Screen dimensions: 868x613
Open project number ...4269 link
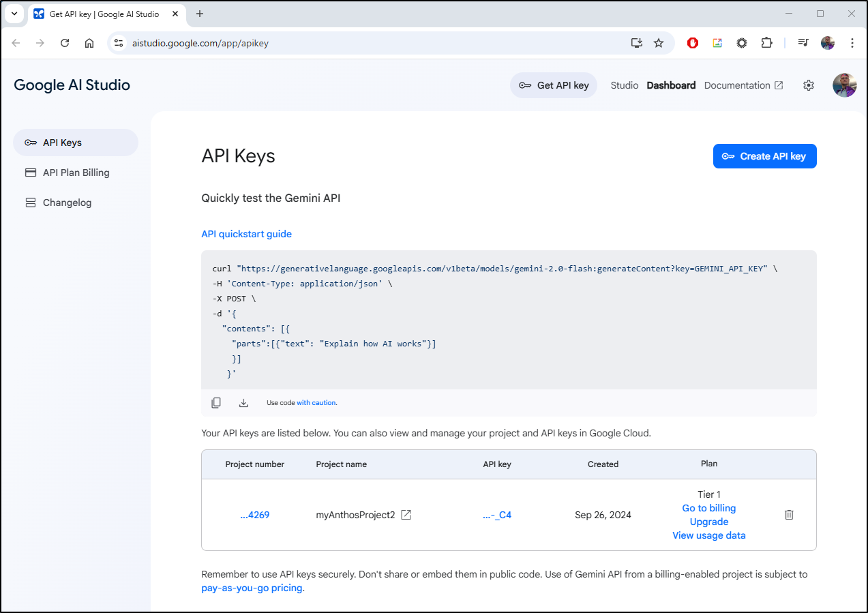(255, 515)
